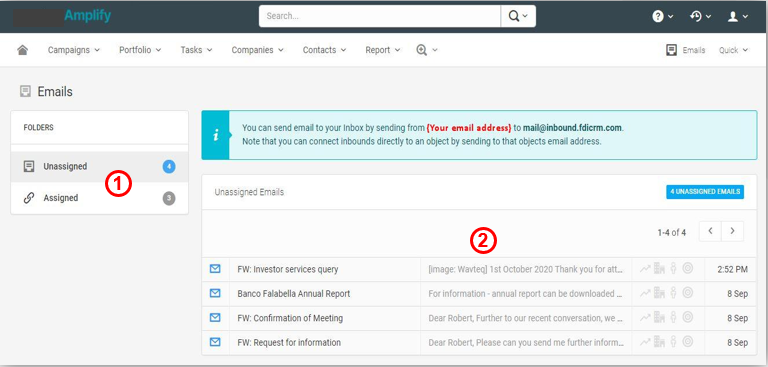Link Banco Falabella email to a company (building icon)
The height and width of the screenshot is (367, 768).
pyautogui.click(x=659, y=293)
